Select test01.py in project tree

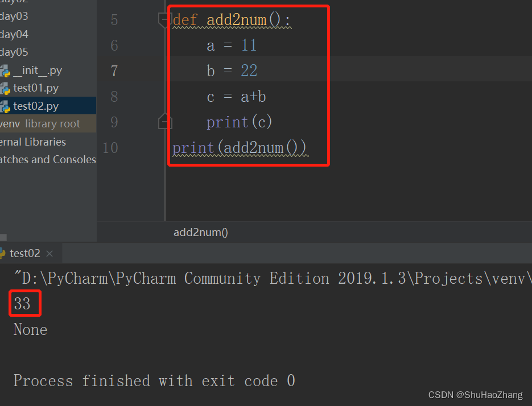(x=36, y=88)
